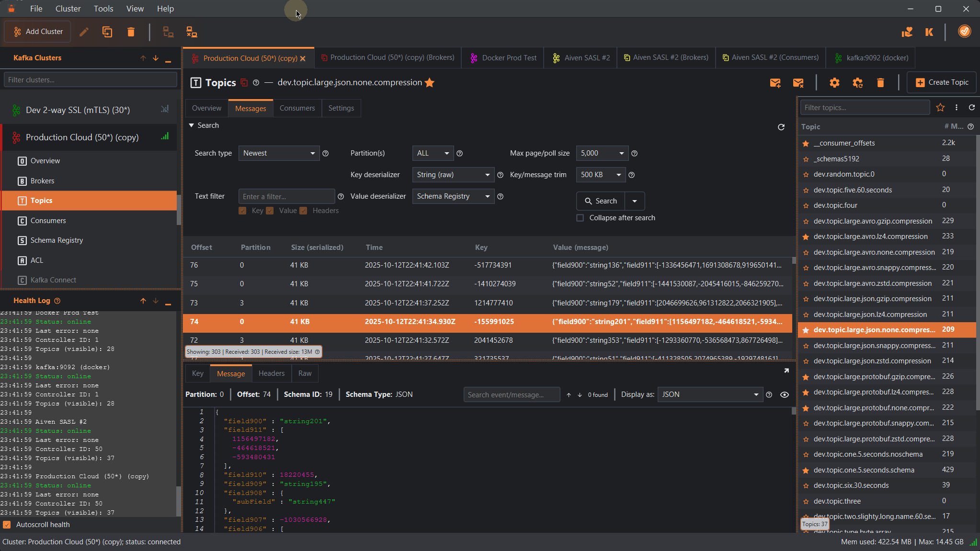The image size is (980, 551).
Task: Click the Search button
Action: click(601, 201)
